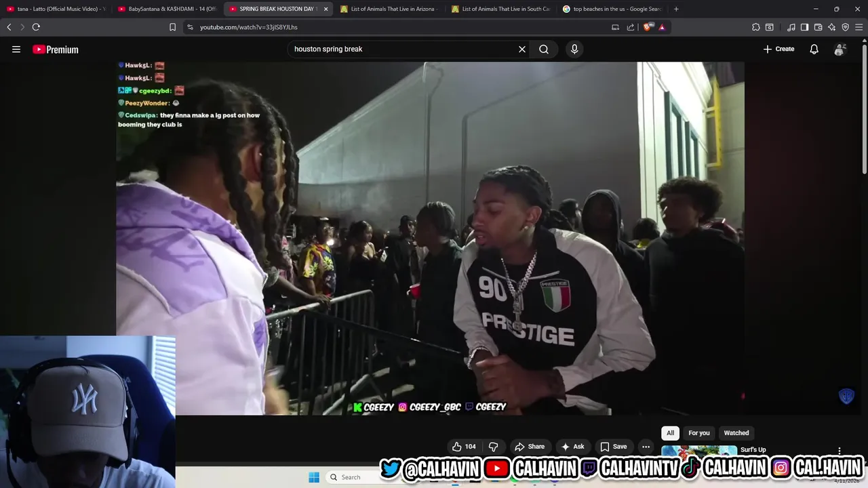Toggle the browser sidebar panel icon
The width and height of the screenshot is (868, 488).
pos(804,27)
